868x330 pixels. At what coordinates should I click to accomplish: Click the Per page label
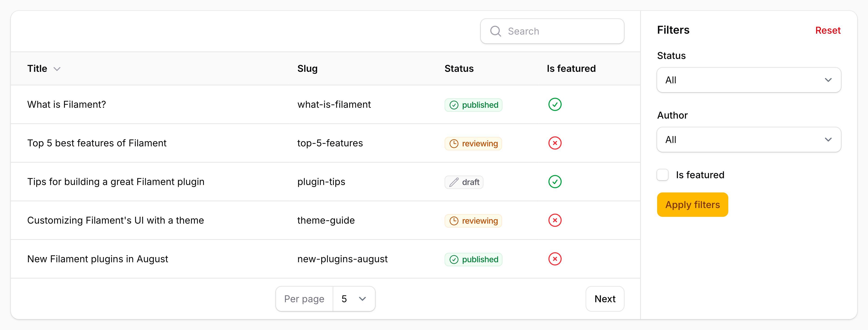[304, 299]
